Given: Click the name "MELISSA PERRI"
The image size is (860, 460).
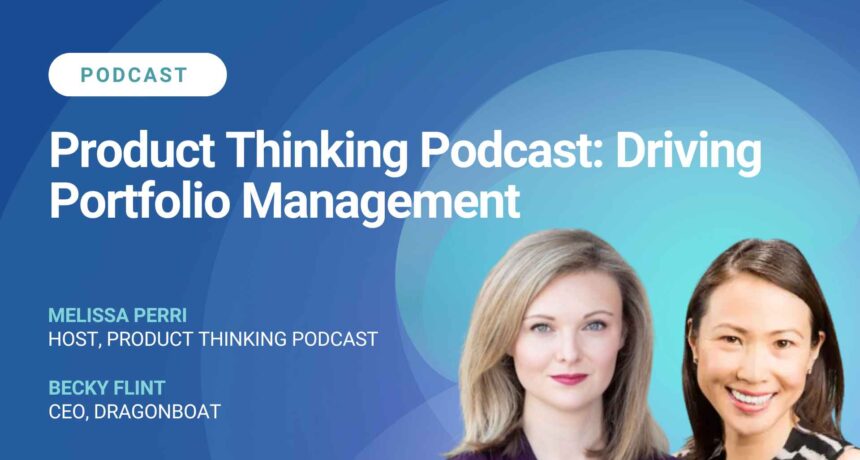Looking at the screenshot, I should coord(117,315).
